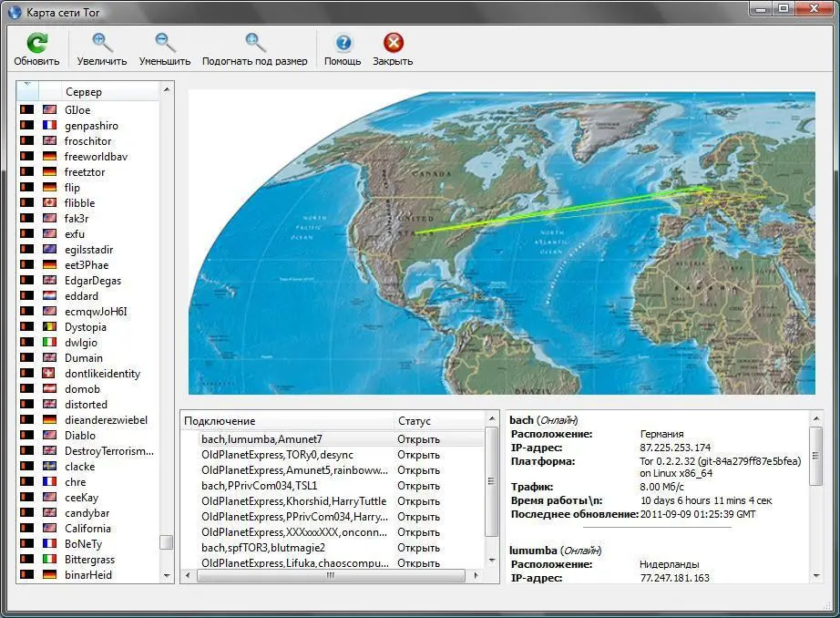Click the details panel scroll up arrow
Image resolution: width=840 pixels, height=618 pixels.
point(816,418)
